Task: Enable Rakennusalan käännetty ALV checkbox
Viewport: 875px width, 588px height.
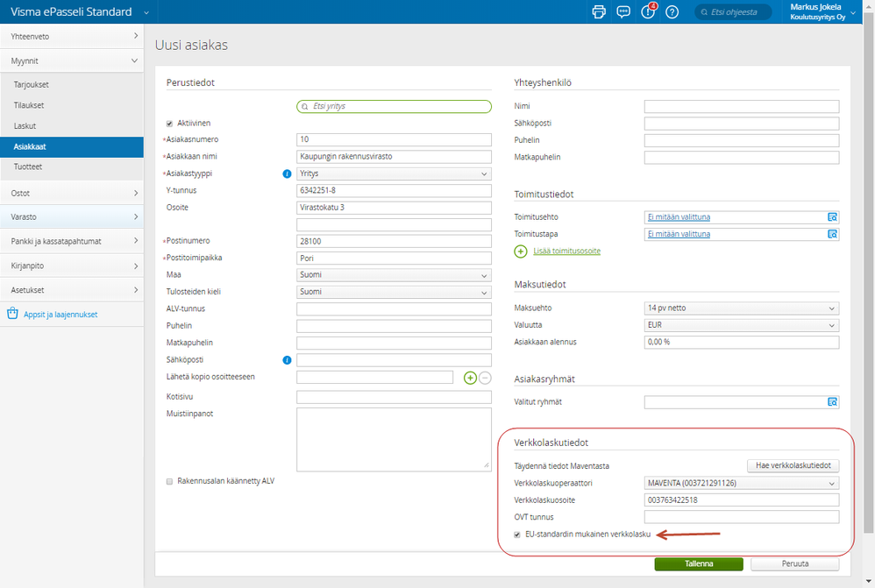Action: [x=169, y=481]
